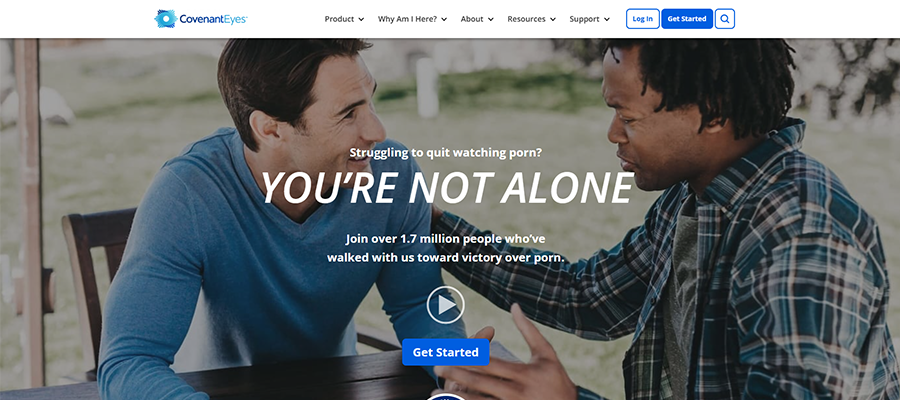Click the YOU'RE NOT ALONE headline
This screenshot has width=900, height=400.
(448, 188)
